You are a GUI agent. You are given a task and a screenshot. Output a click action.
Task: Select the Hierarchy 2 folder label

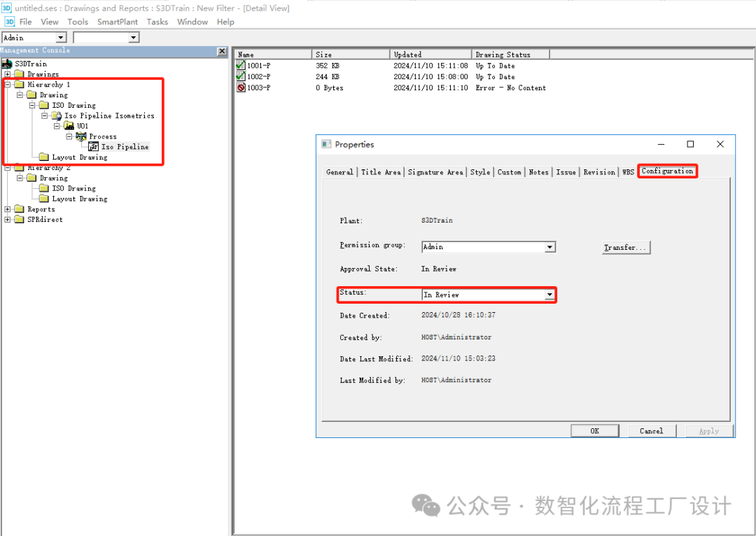tap(49, 168)
